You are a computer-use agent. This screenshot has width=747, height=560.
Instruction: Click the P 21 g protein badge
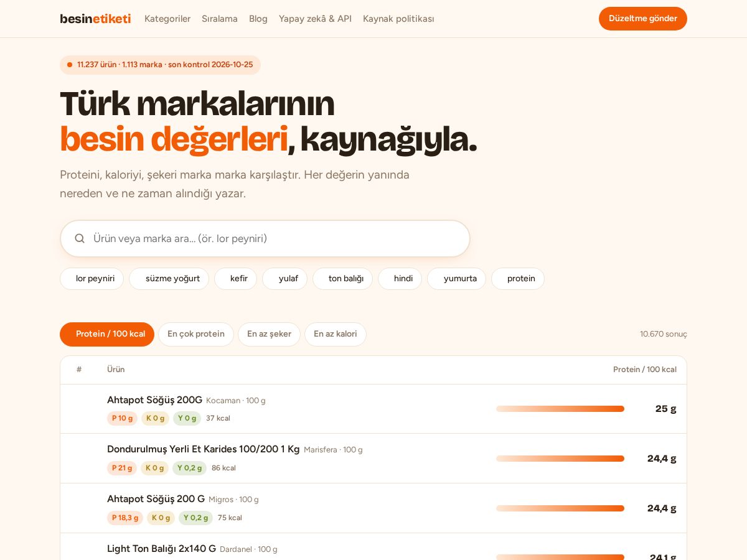coord(122,468)
